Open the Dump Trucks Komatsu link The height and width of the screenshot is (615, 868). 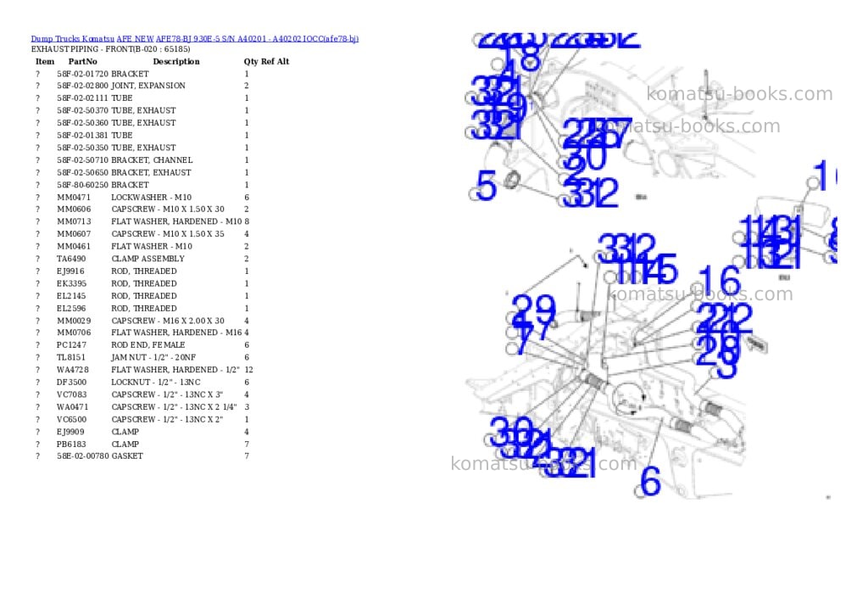(73, 39)
